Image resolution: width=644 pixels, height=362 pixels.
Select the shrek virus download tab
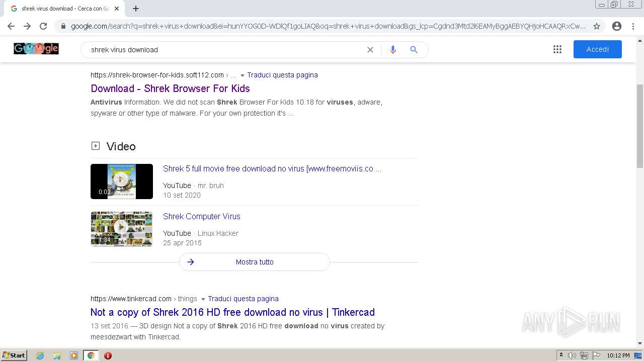[65, 9]
